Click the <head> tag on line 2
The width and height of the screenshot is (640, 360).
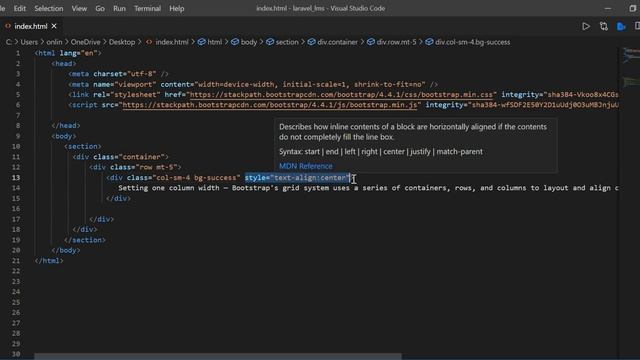(64, 64)
